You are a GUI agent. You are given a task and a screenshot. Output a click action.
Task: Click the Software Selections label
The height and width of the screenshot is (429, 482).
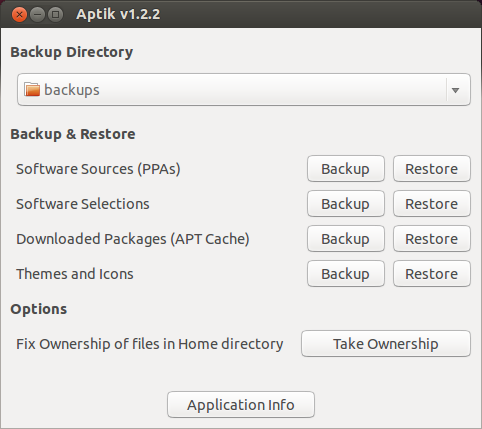pyautogui.click(x=83, y=204)
